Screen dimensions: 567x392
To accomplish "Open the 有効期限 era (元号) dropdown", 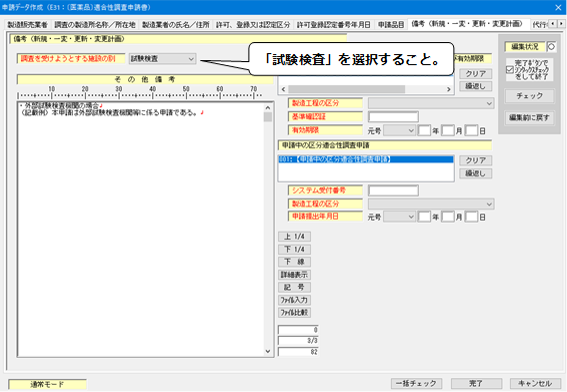I will tap(399, 130).
